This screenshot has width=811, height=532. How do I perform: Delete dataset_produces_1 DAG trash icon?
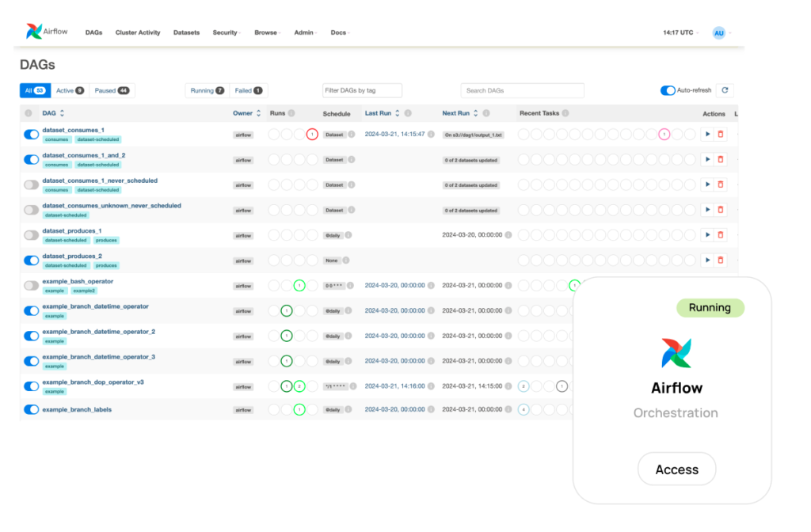tap(721, 234)
